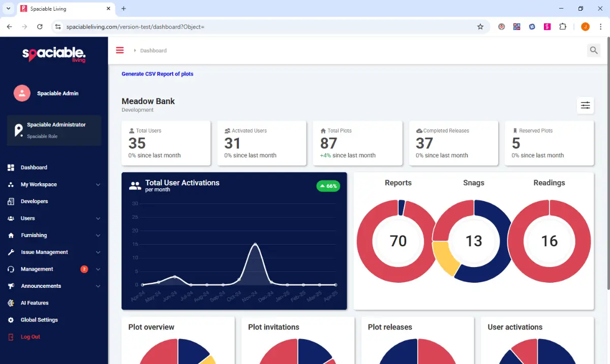
Task: Click the Log Out link
Action: 30,337
